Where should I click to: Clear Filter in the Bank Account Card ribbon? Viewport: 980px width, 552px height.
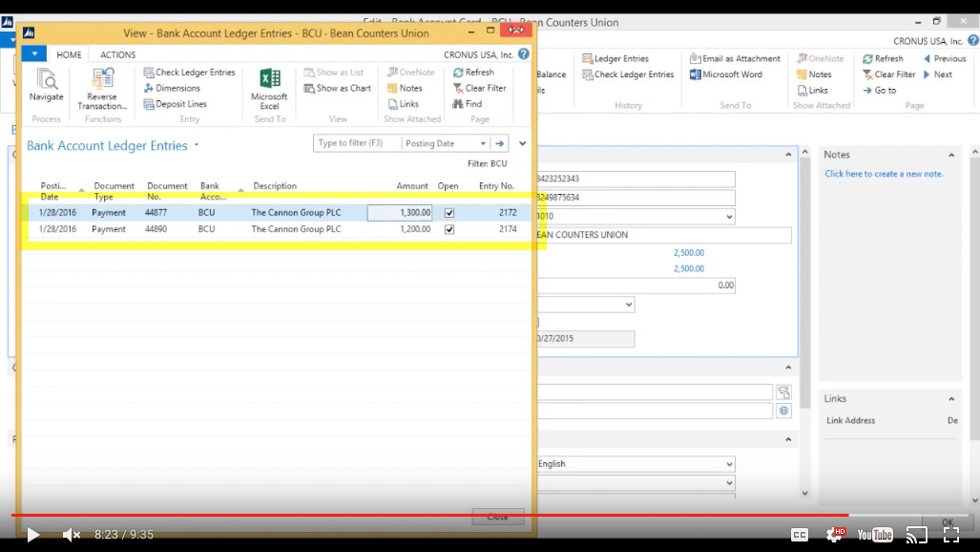(x=888, y=74)
